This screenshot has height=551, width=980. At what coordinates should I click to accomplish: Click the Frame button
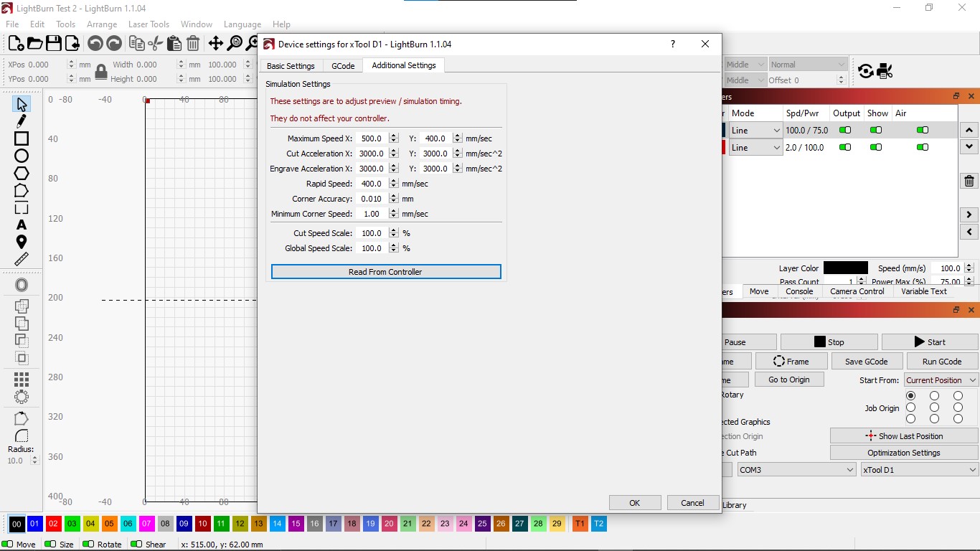coord(790,362)
